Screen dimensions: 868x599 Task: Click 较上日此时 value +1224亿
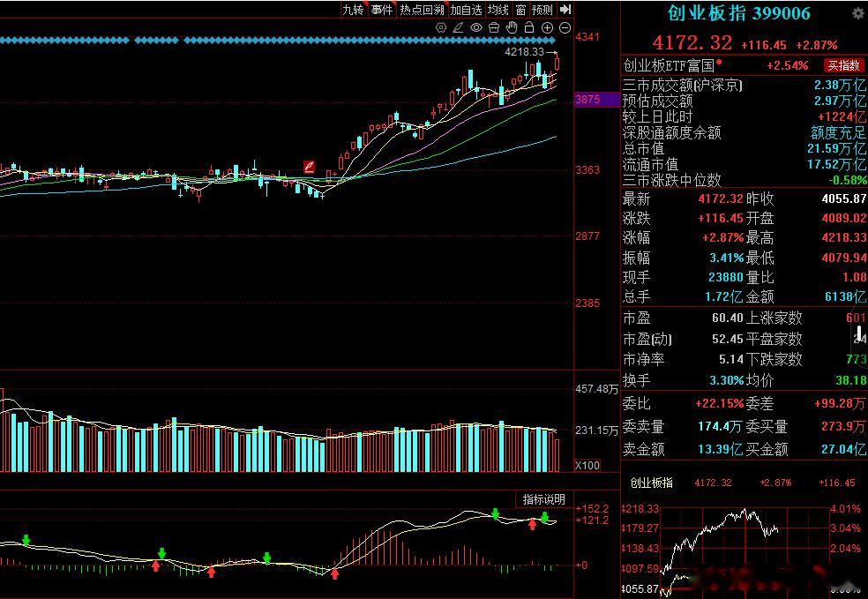[x=842, y=116]
